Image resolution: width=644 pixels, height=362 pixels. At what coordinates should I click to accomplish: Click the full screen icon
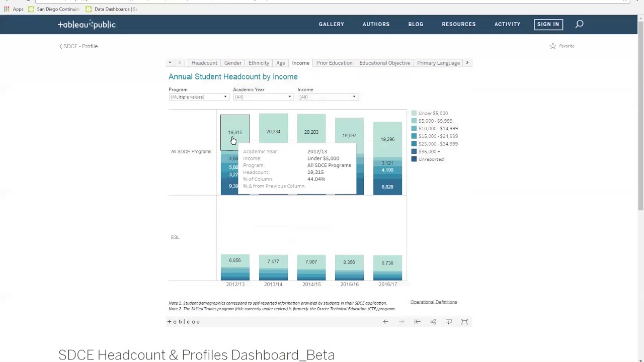click(x=464, y=322)
